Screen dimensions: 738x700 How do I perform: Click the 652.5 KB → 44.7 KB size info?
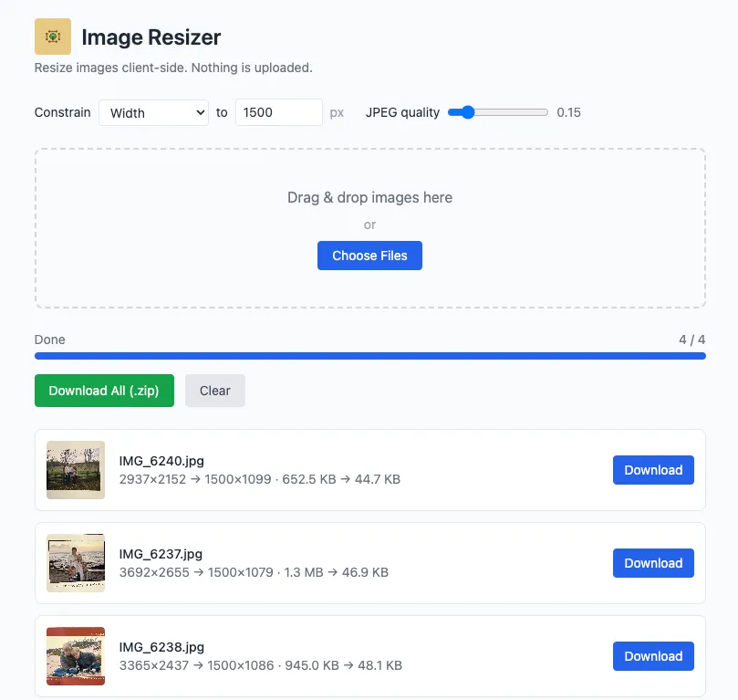coord(341,479)
